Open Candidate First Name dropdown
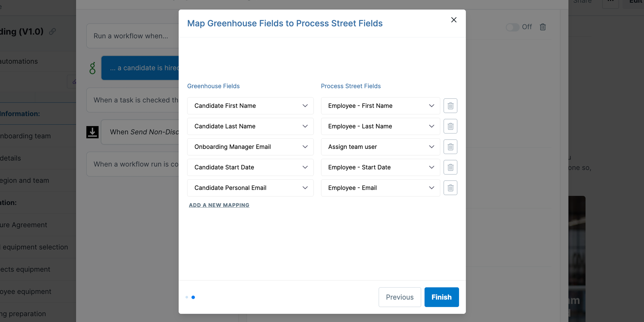Viewport: 644px width, 322px height. 250,106
